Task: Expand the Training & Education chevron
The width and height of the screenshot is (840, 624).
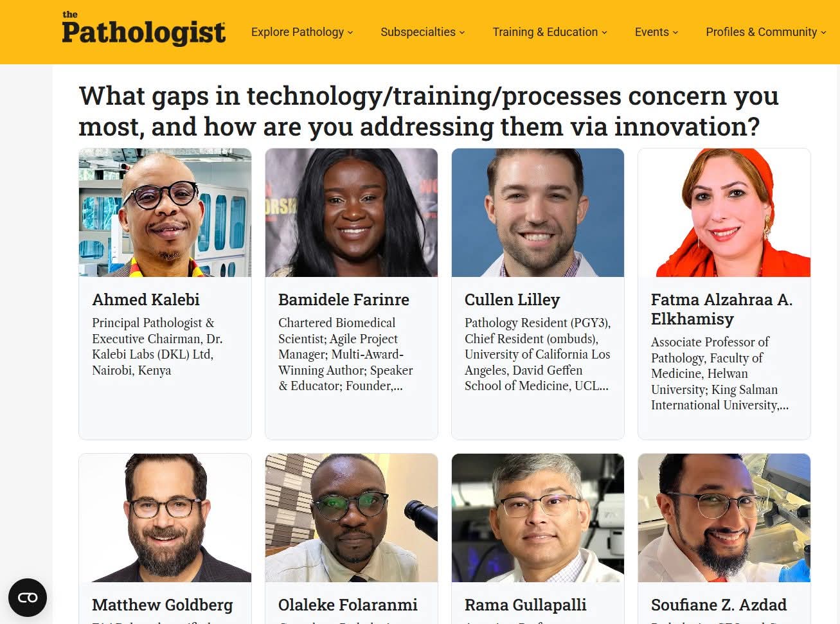Action: click(x=604, y=33)
